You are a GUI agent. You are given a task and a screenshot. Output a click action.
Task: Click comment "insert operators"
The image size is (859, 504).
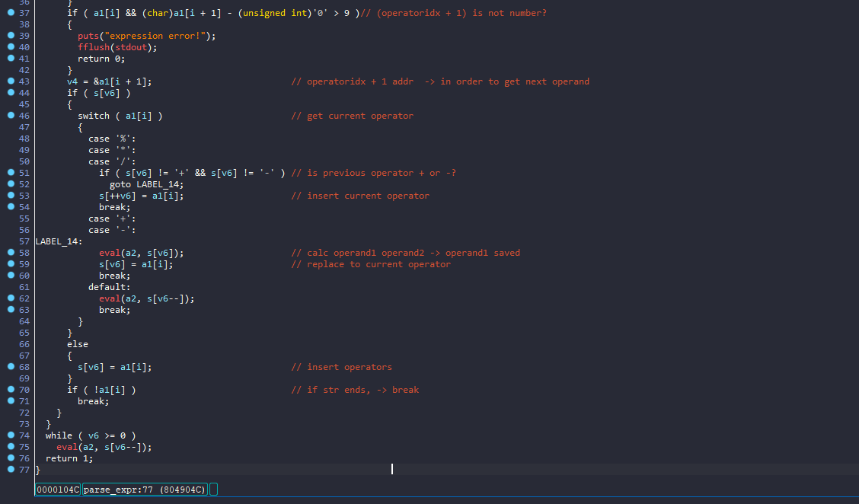350,367
